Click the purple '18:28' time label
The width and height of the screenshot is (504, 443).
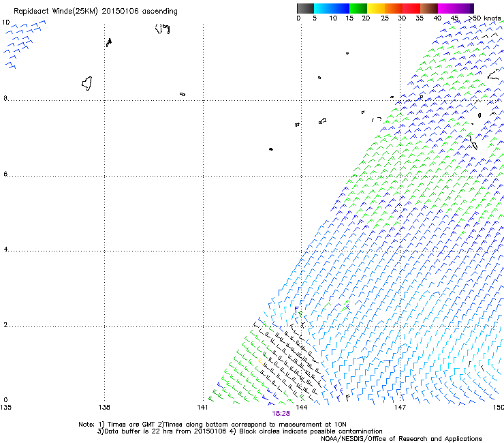[281, 414]
